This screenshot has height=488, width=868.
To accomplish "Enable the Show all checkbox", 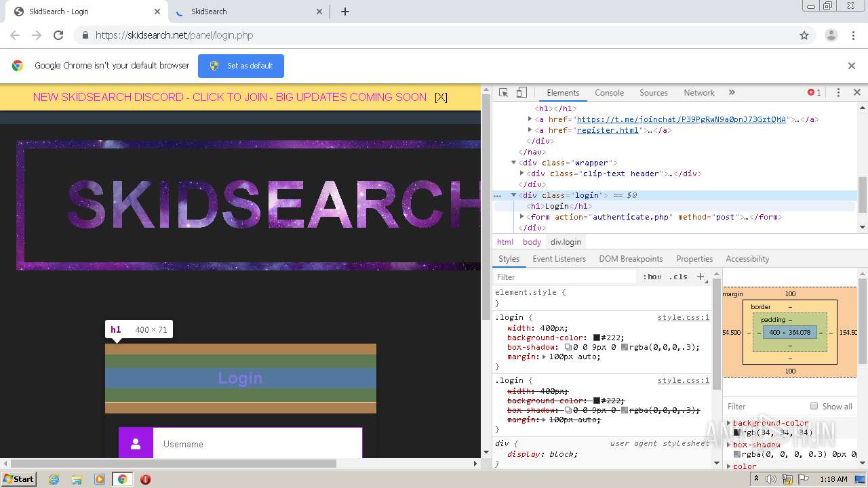I will [814, 406].
